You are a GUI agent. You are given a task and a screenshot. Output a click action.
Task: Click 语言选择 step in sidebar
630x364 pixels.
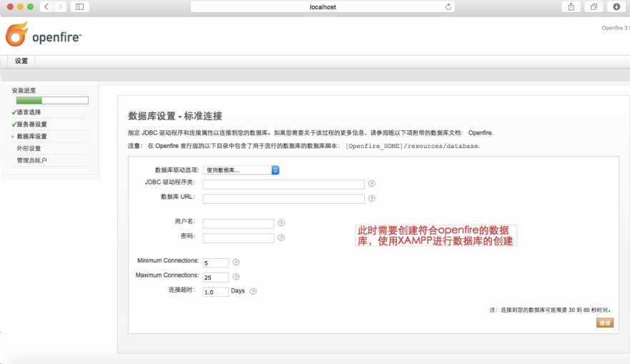tap(29, 112)
